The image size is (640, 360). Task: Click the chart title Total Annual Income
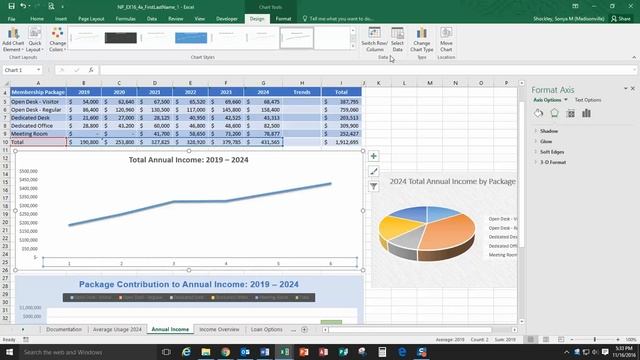[189, 160]
